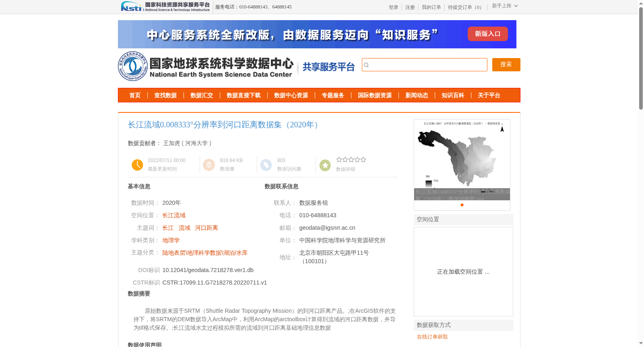Click the 长江流域 spatial location link
The height and width of the screenshot is (347, 644).
point(174,216)
